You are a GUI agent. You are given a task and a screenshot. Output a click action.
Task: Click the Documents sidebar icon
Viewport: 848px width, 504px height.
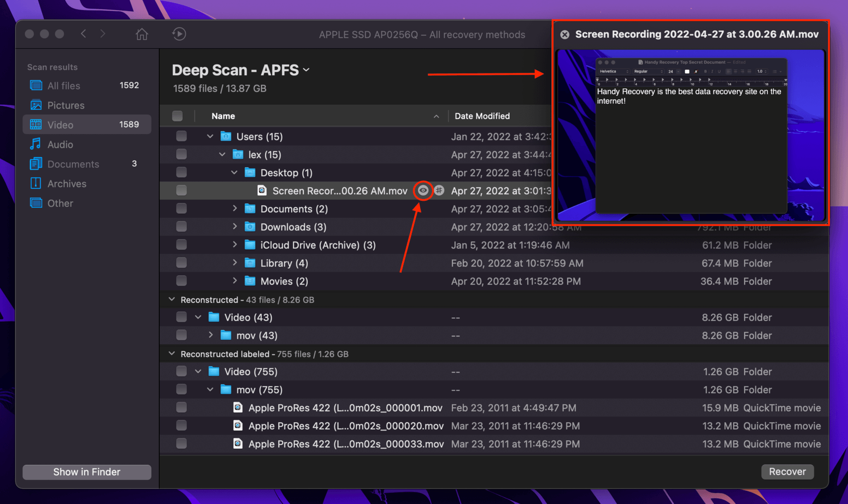click(36, 164)
